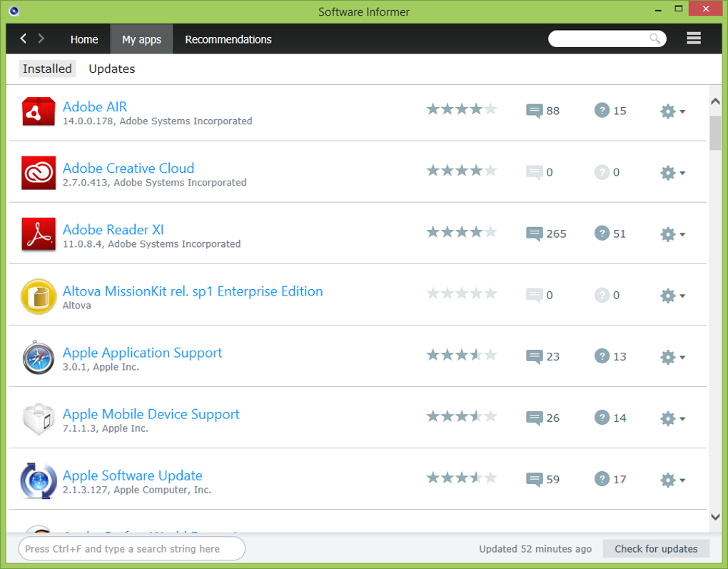
Task: Open the Adobe Creative Cloud link
Action: tap(128, 168)
